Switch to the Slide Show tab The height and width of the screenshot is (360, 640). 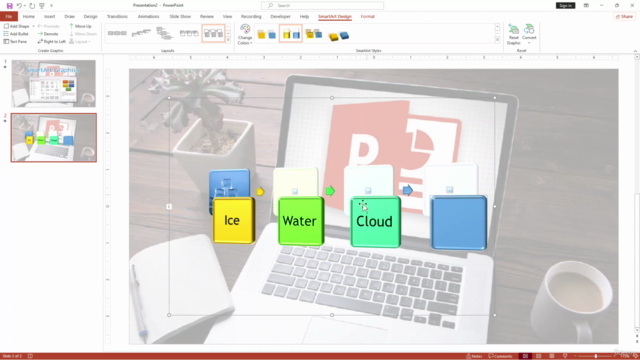pyautogui.click(x=180, y=17)
